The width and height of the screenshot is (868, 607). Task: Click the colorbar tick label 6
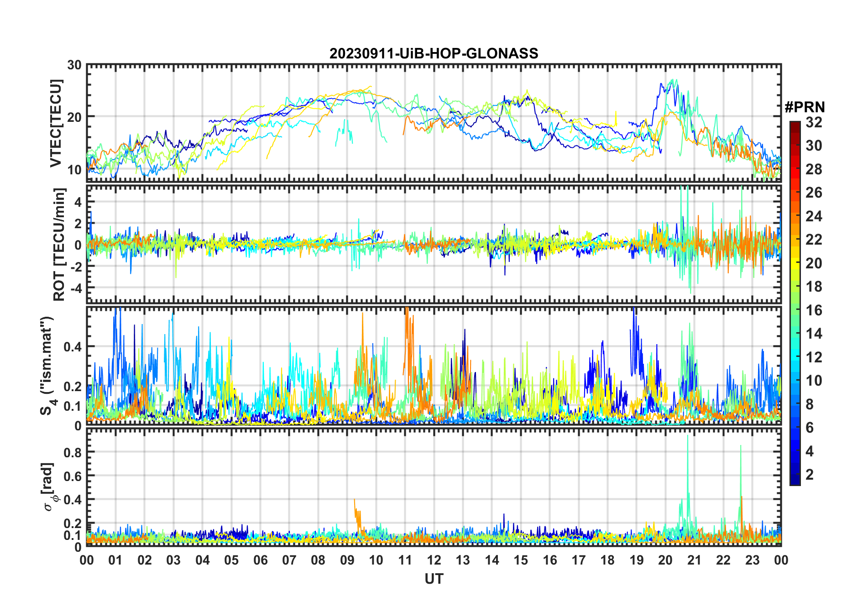[x=810, y=428]
